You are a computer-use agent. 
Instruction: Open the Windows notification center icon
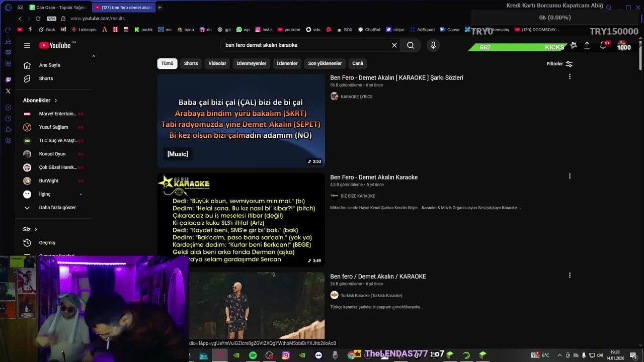pyautogui.click(x=633, y=355)
